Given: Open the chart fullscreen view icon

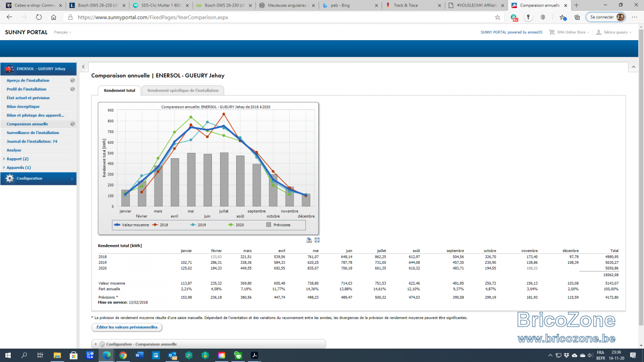Looking at the screenshot, I should 317,240.
